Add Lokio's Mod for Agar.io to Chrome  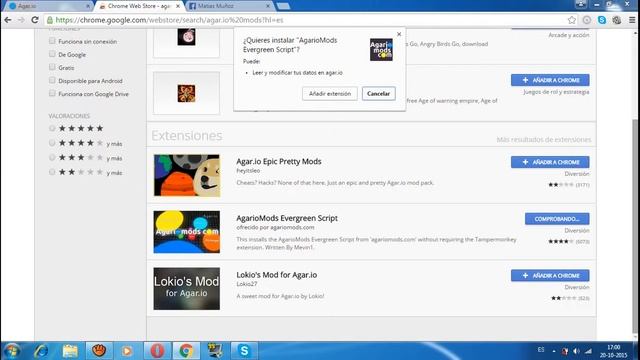point(550,276)
